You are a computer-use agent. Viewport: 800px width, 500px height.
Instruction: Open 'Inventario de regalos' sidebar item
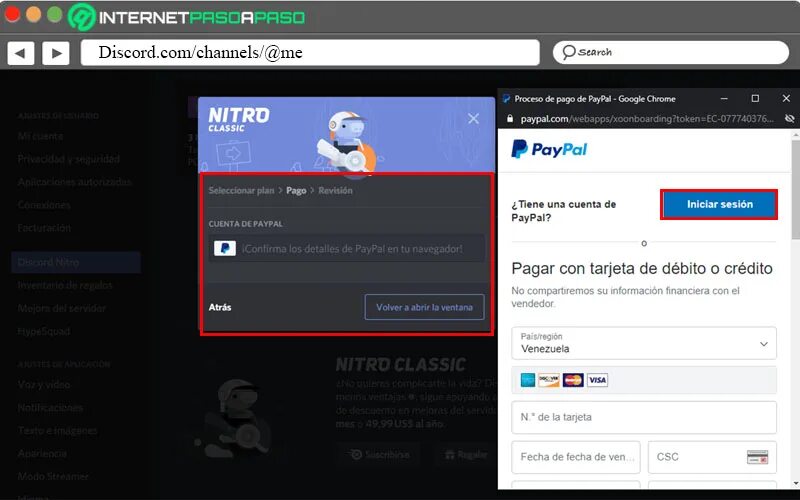(65, 285)
